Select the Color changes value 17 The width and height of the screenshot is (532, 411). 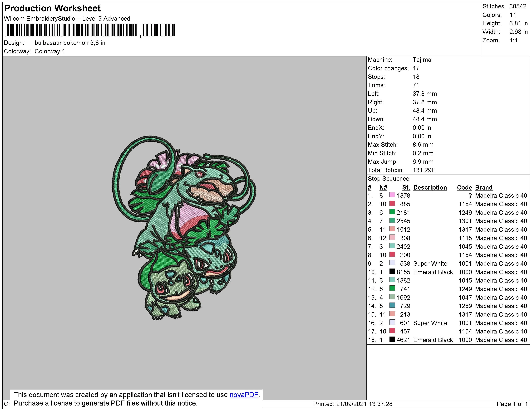pos(416,68)
